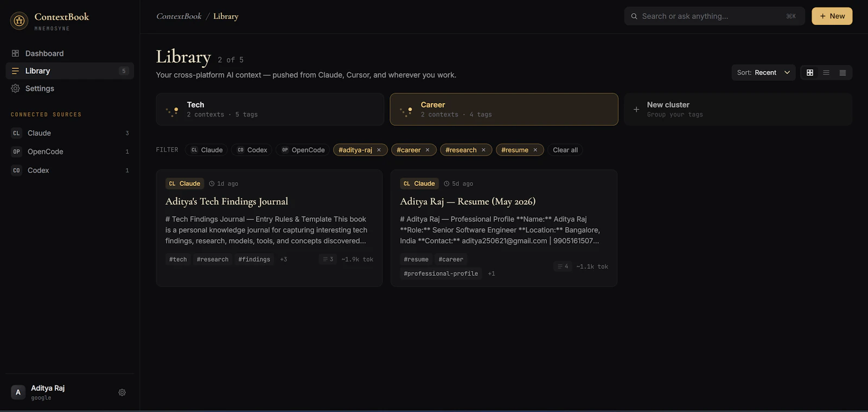Click the ContextBook breadcrumb link
This screenshot has height=412, width=868.
(x=178, y=16)
